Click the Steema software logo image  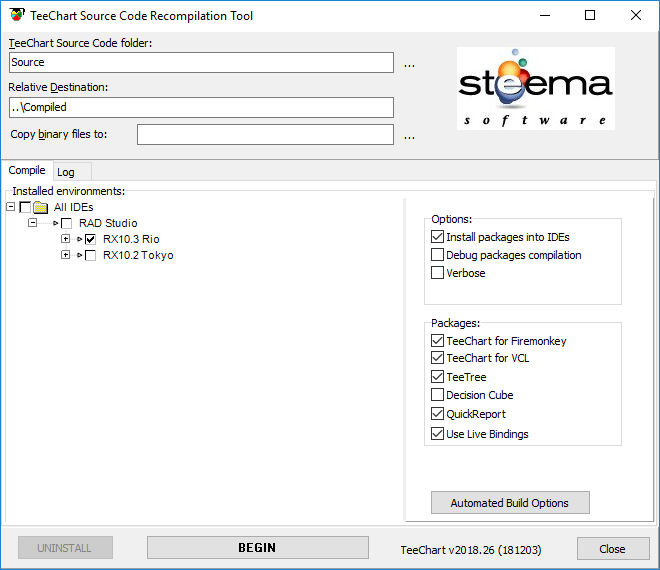pos(535,88)
